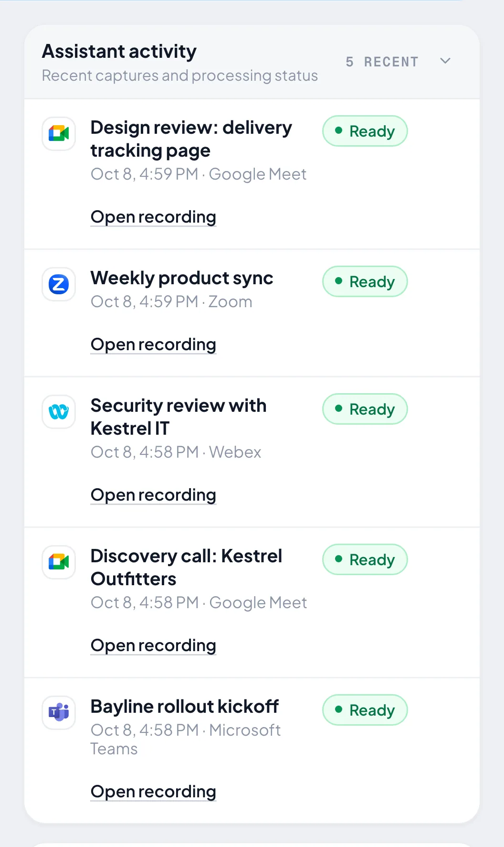
Task: Select the Discovery call: Kestrel Outfitters title
Action: click(186, 568)
